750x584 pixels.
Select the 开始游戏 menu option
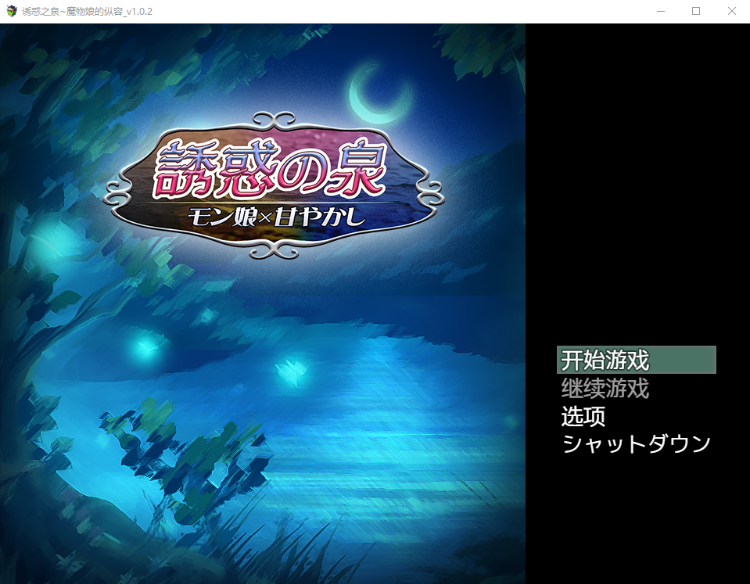[636, 360]
